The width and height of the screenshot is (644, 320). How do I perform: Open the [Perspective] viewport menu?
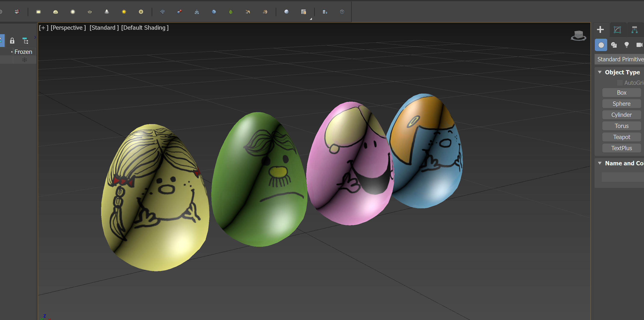(x=68, y=28)
